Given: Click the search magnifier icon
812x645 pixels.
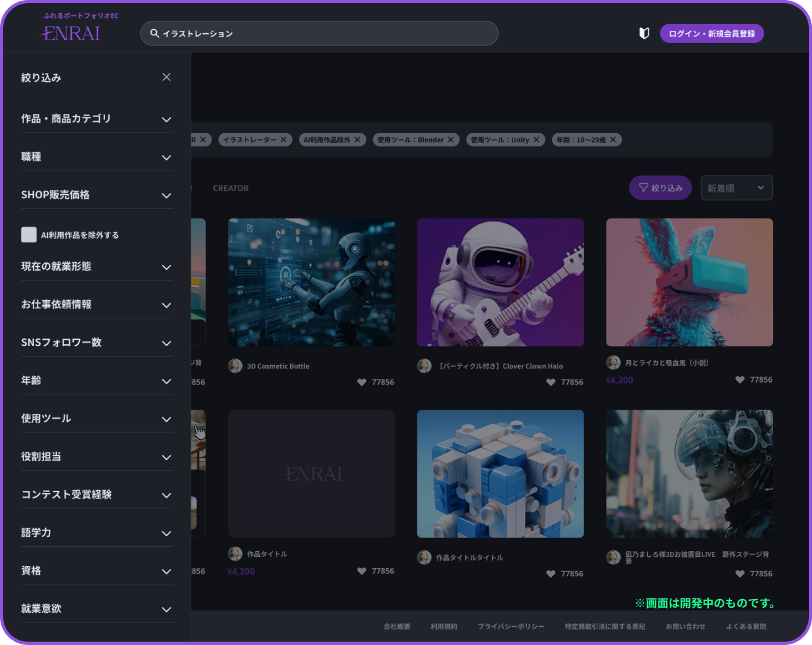Looking at the screenshot, I should [x=154, y=33].
